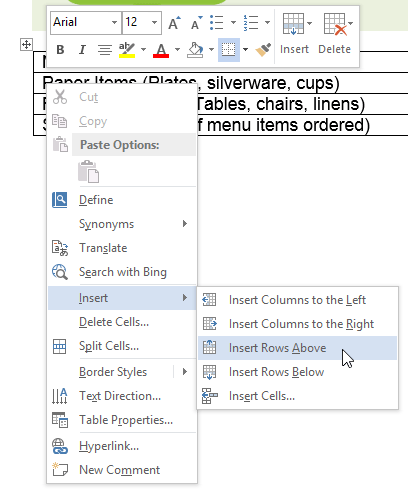Select Insert Rows Above

click(297, 348)
